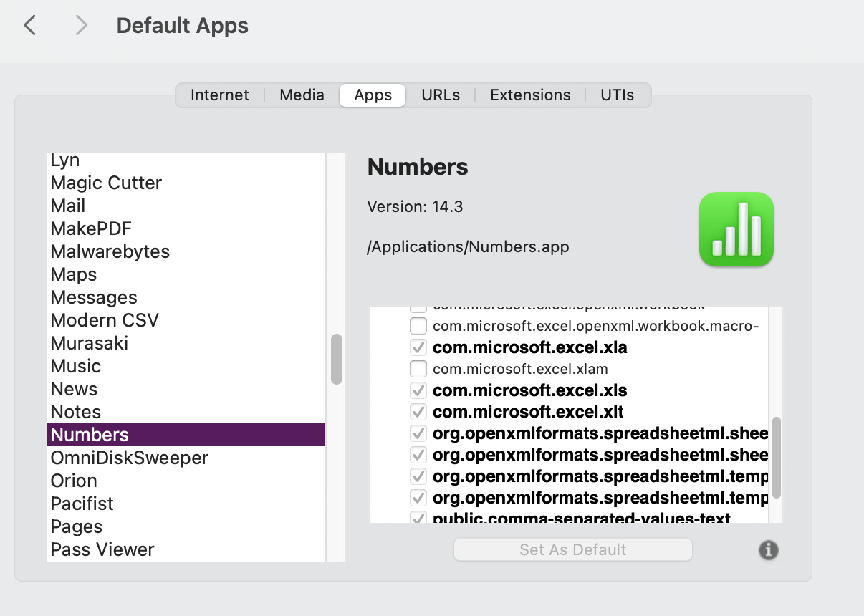Toggle the public.comma-separated-values-text checkbox
The image size is (864, 616).
click(x=418, y=517)
